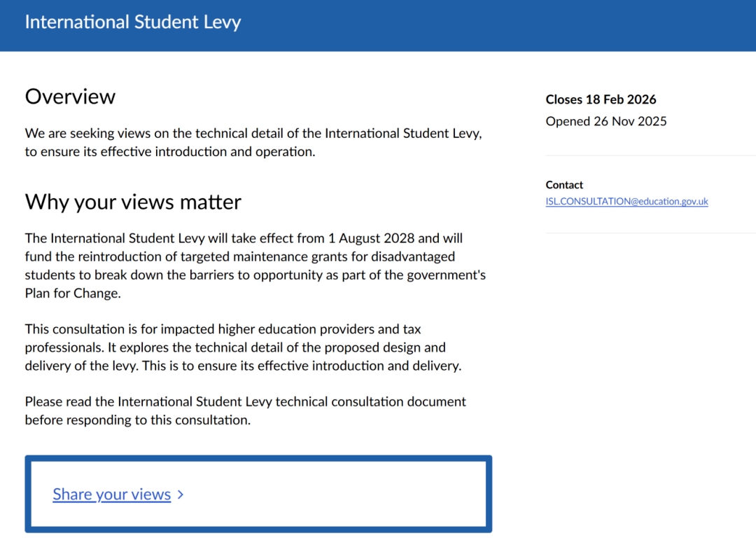Click the blue header banner's empty area

click(490, 25)
